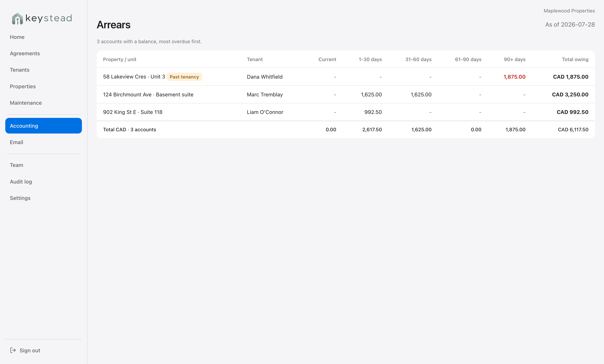Image resolution: width=604 pixels, height=364 pixels.
Task: Select the Accounting sidebar item
Action: [43, 126]
